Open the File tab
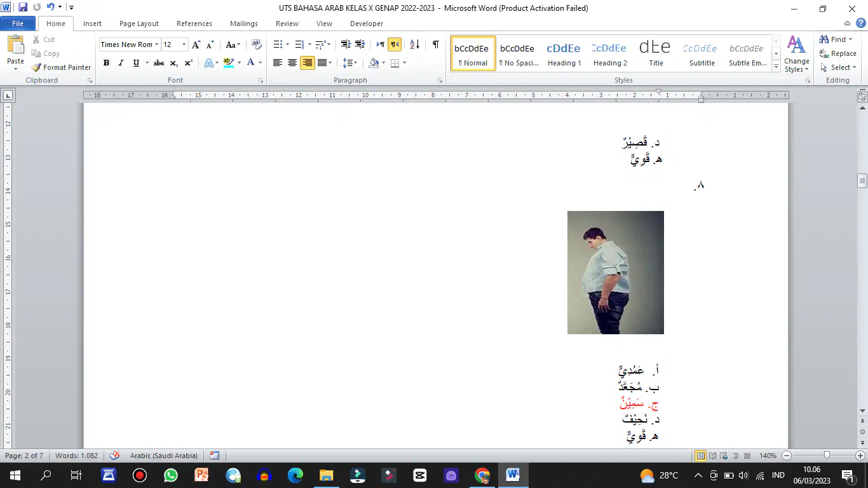The image size is (868, 488). [x=18, y=24]
